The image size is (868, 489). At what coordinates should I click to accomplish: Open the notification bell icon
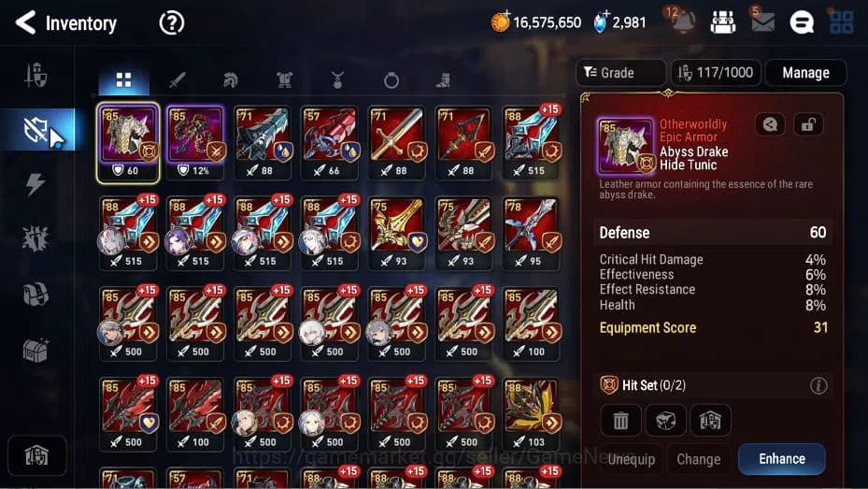683,22
